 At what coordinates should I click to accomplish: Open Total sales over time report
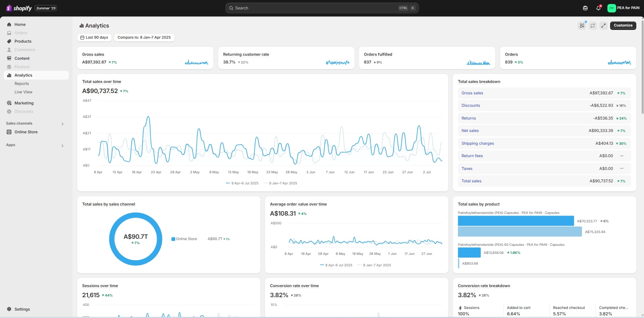coord(101,82)
